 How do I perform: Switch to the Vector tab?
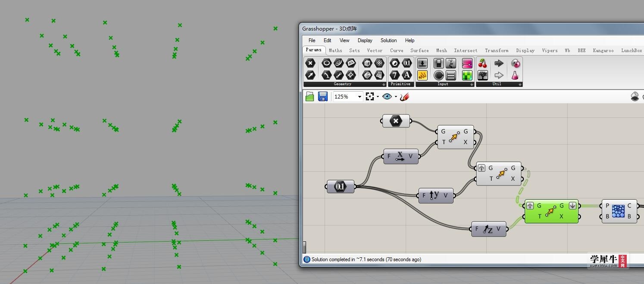point(375,50)
